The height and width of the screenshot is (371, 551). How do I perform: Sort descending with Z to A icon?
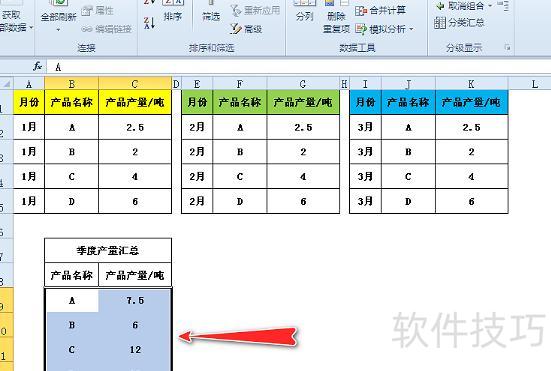pyautogui.click(x=149, y=23)
